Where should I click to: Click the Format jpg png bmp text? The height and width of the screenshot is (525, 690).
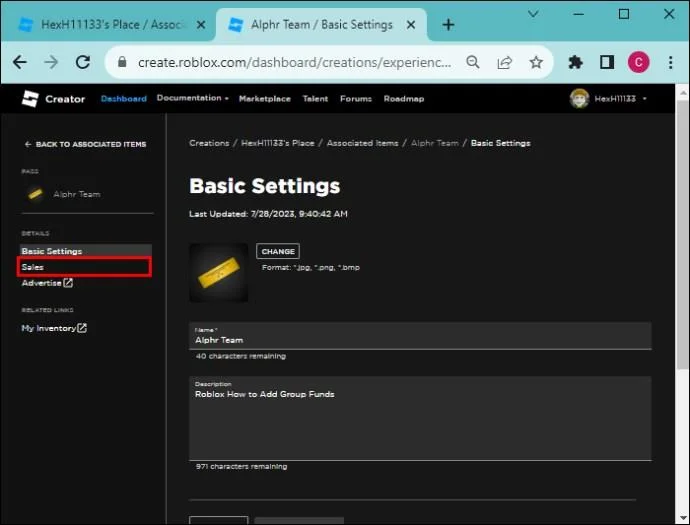(x=311, y=267)
